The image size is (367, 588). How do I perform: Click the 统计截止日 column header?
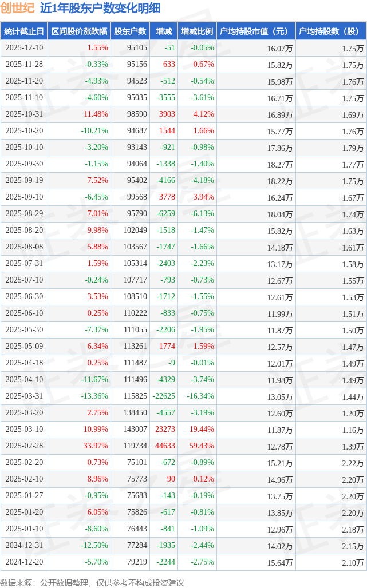point(24,31)
